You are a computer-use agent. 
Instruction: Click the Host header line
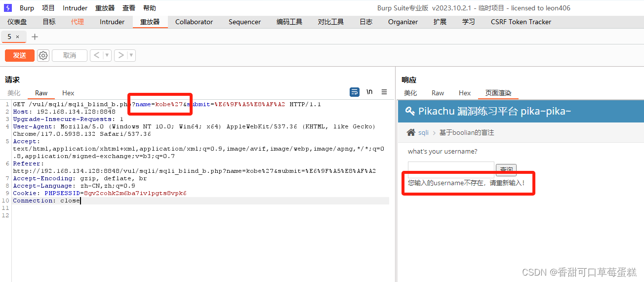[x=64, y=112]
